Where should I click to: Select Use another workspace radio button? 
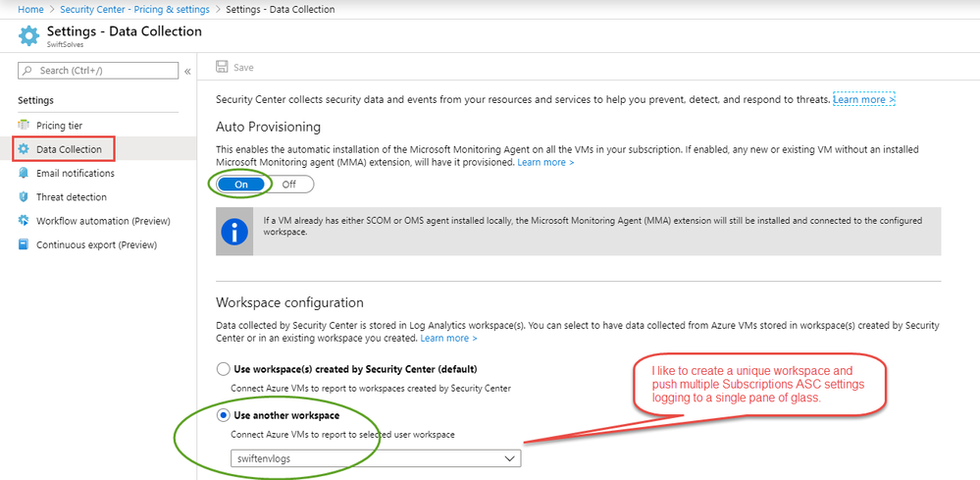(223, 415)
